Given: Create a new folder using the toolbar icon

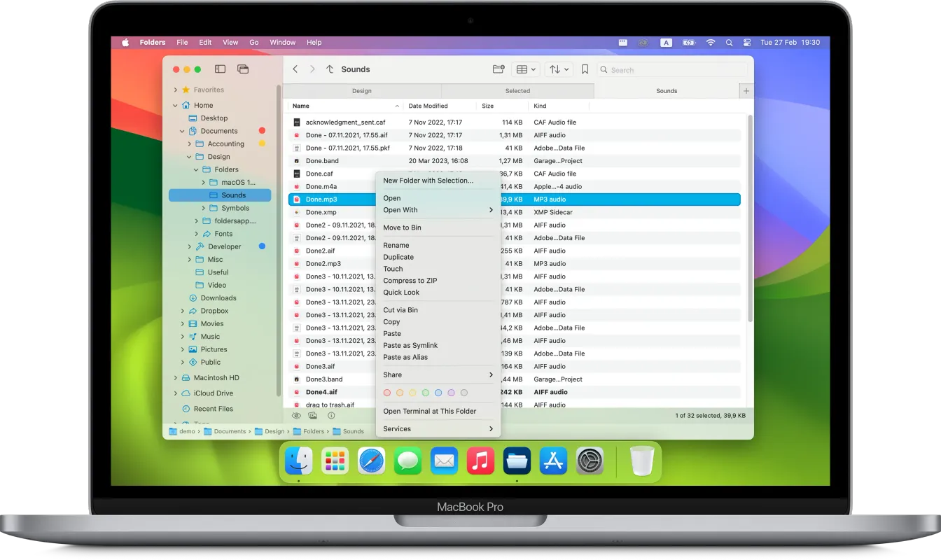Looking at the screenshot, I should (x=498, y=69).
